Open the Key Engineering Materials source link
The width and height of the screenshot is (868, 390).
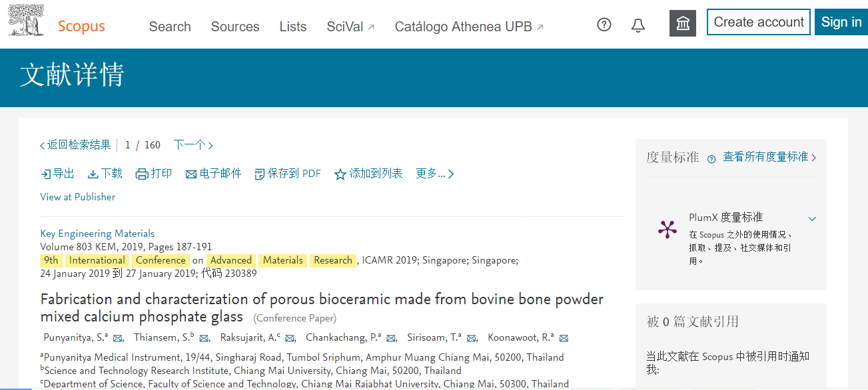point(97,234)
